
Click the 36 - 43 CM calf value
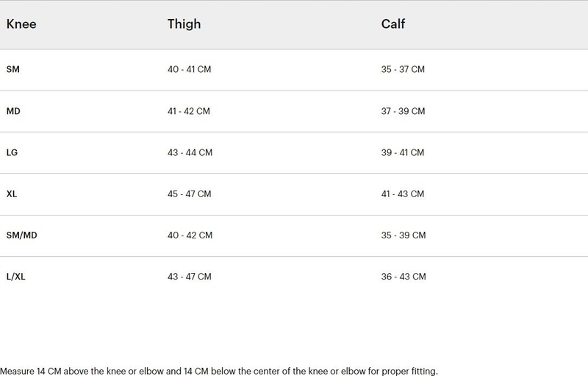click(404, 277)
